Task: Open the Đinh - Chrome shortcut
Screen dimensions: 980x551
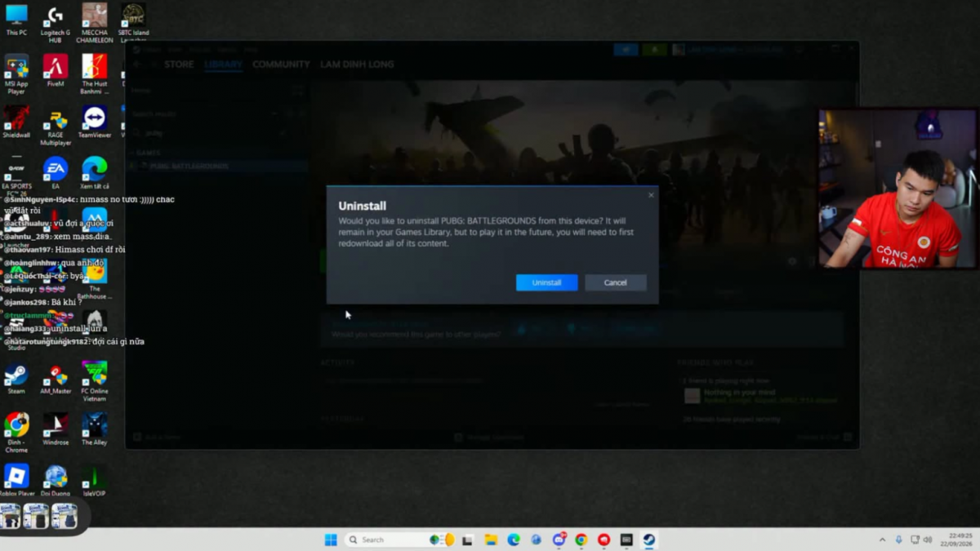Action: pos(16,433)
